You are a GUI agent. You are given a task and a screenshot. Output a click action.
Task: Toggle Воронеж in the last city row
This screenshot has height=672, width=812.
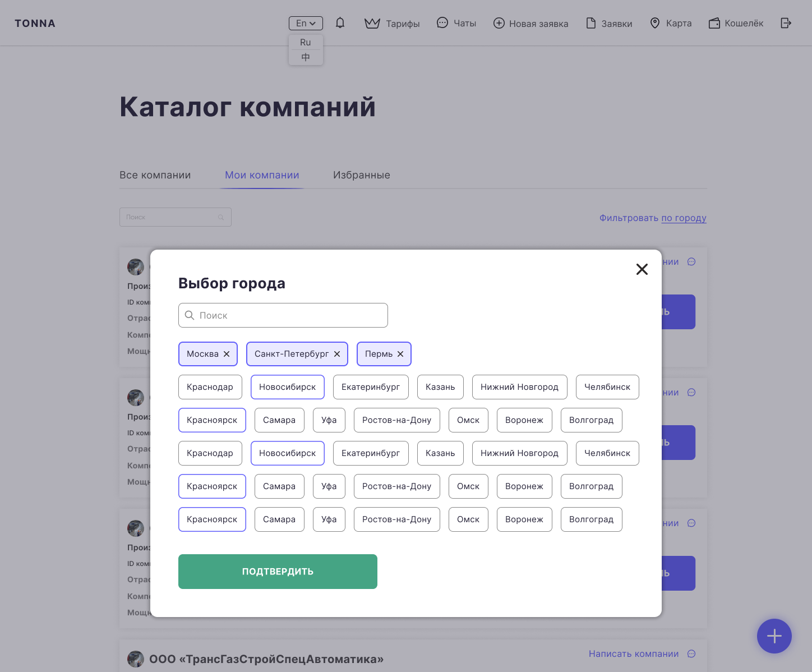click(524, 519)
